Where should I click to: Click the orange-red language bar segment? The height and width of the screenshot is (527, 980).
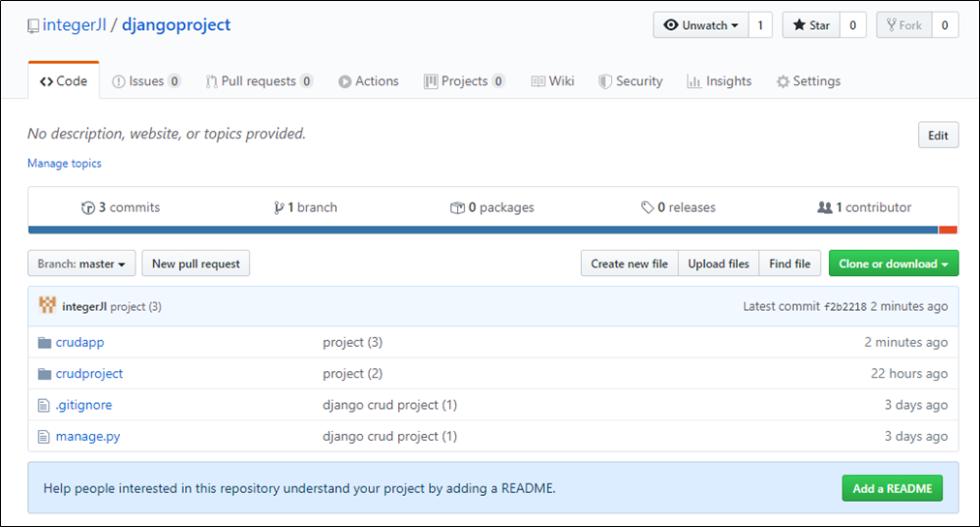click(x=948, y=230)
